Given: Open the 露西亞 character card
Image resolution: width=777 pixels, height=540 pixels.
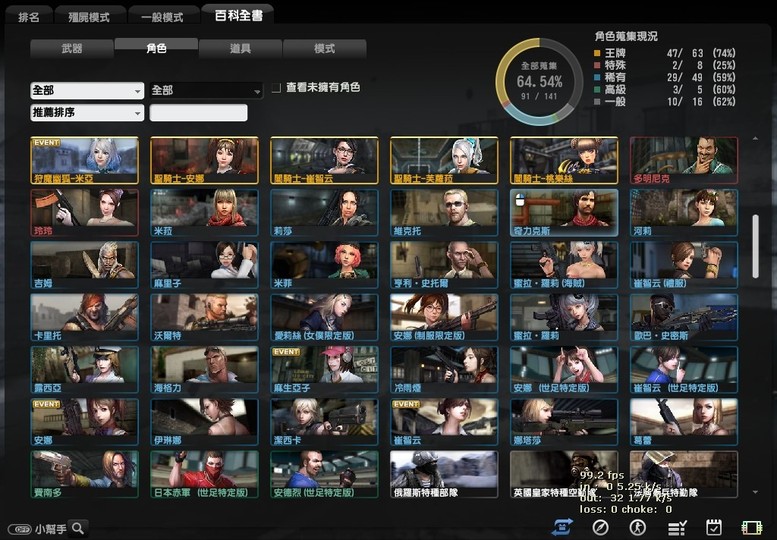Looking at the screenshot, I should [85, 370].
